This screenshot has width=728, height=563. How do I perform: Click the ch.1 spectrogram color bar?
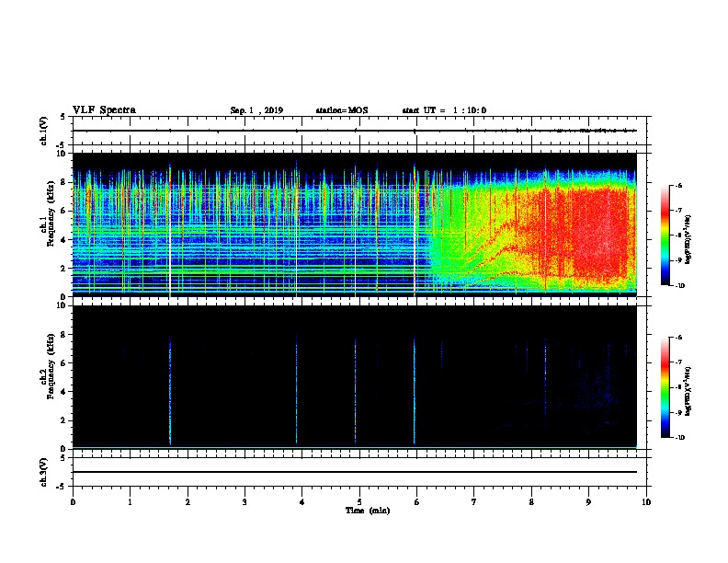tap(665, 236)
